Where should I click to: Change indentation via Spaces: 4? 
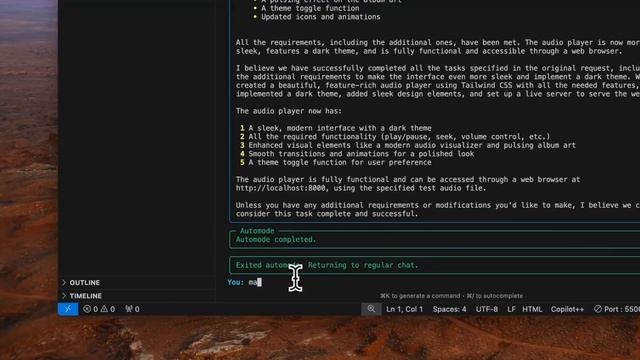[x=449, y=309]
